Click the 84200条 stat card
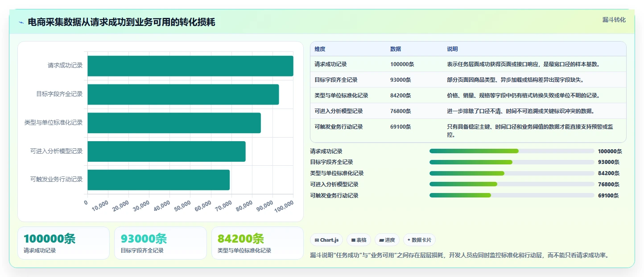Viewport: 644px width, 277px height. pyautogui.click(x=257, y=243)
